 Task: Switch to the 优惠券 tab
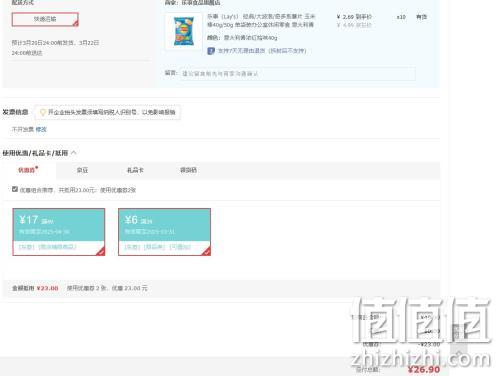[28, 170]
